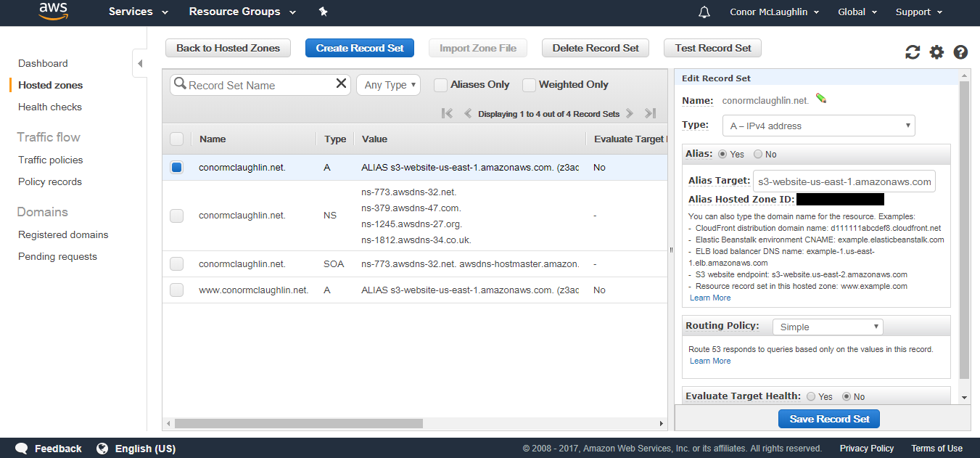Clear the Record Set Name search
Screen dimensions: 980x458
click(x=342, y=84)
